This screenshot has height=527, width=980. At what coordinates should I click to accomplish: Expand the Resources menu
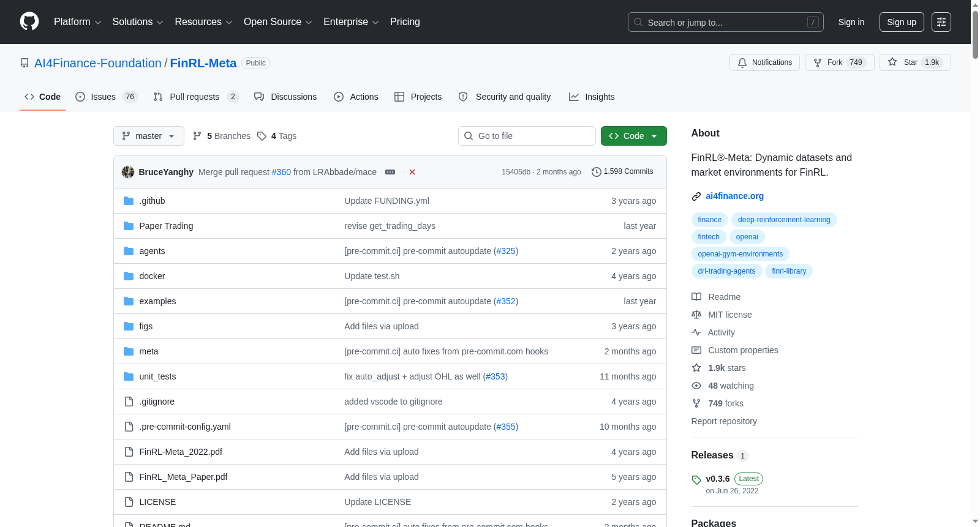click(203, 22)
